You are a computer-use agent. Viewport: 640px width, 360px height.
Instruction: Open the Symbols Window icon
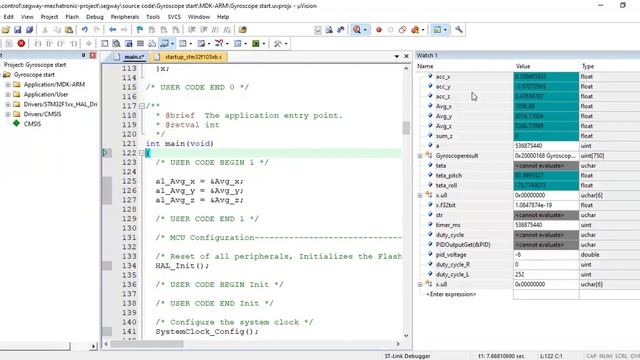(129, 43)
